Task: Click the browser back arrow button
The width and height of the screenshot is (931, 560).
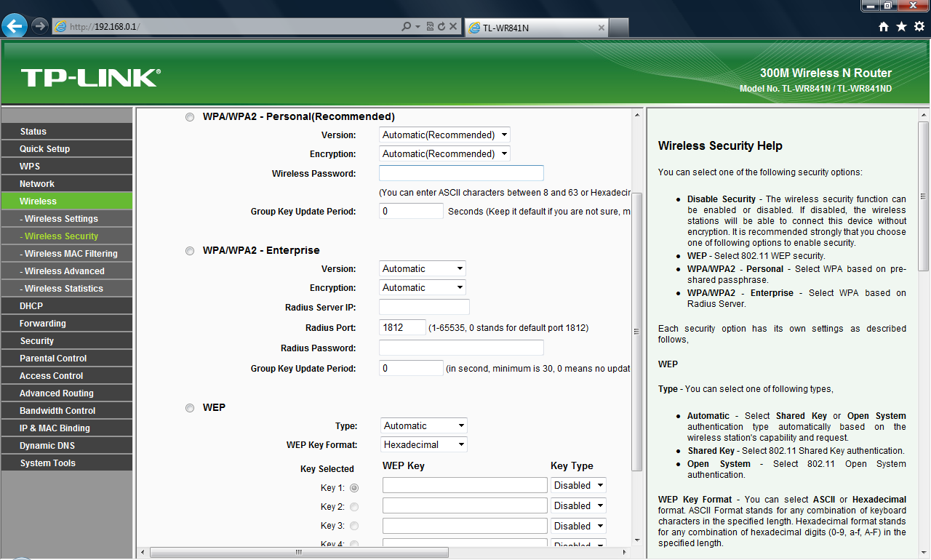Action: [x=15, y=26]
